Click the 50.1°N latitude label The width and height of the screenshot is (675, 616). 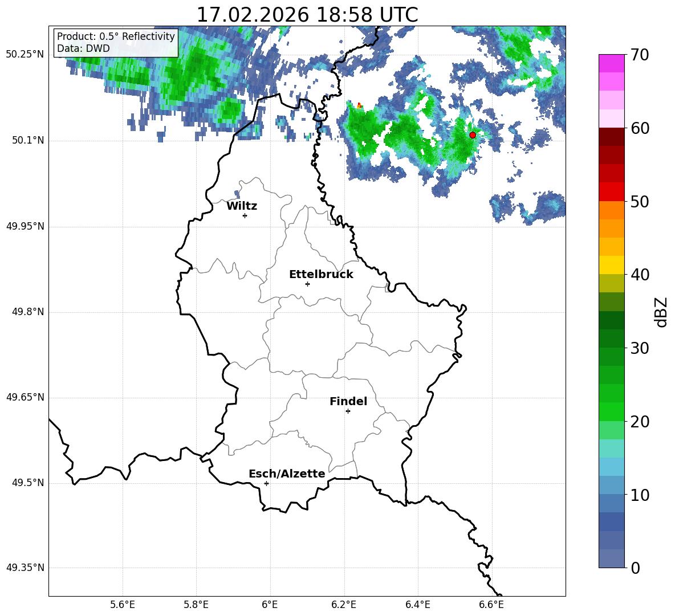tap(28, 140)
